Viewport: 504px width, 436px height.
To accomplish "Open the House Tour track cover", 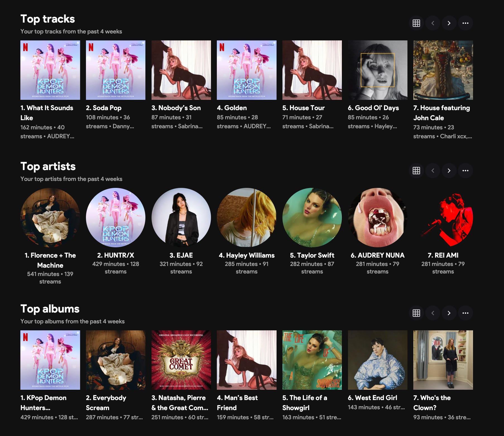I will pyautogui.click(x=312, y=70).
